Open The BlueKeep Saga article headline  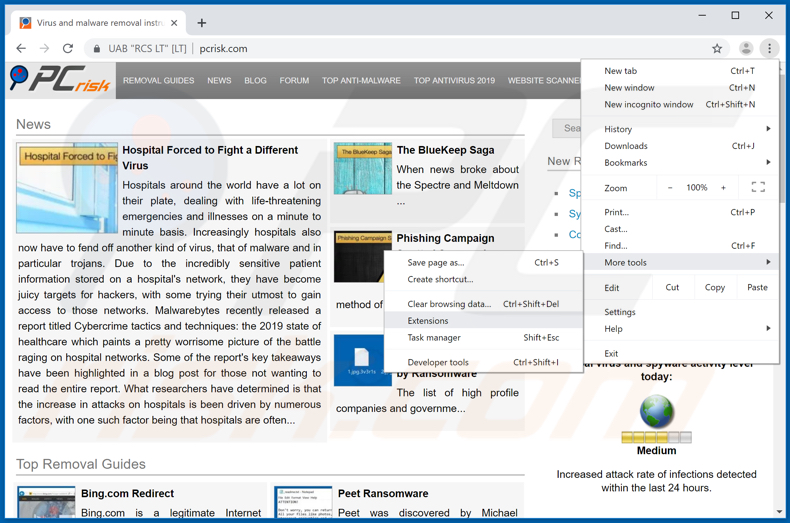coord(445,150)
